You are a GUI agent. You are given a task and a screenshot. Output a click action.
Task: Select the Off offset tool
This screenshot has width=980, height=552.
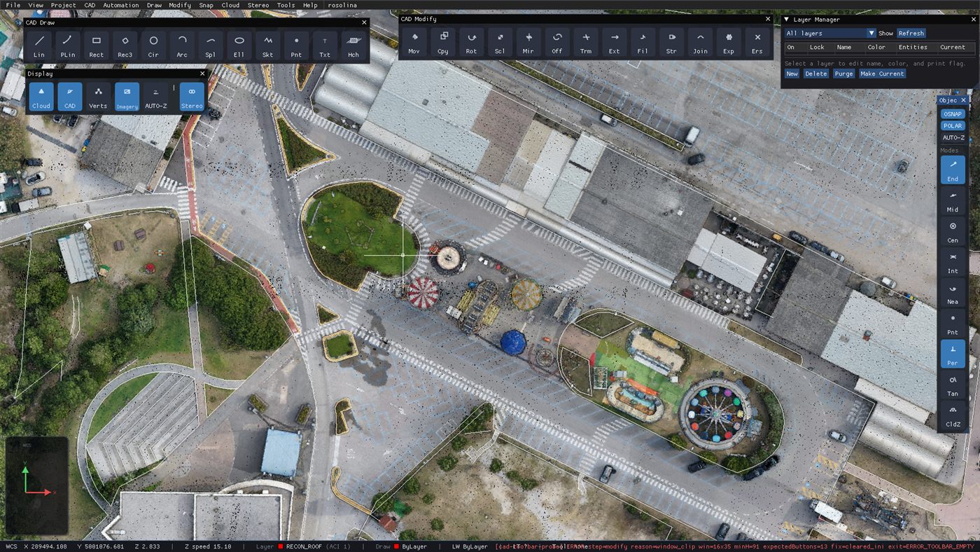click(x=557, y=42)
